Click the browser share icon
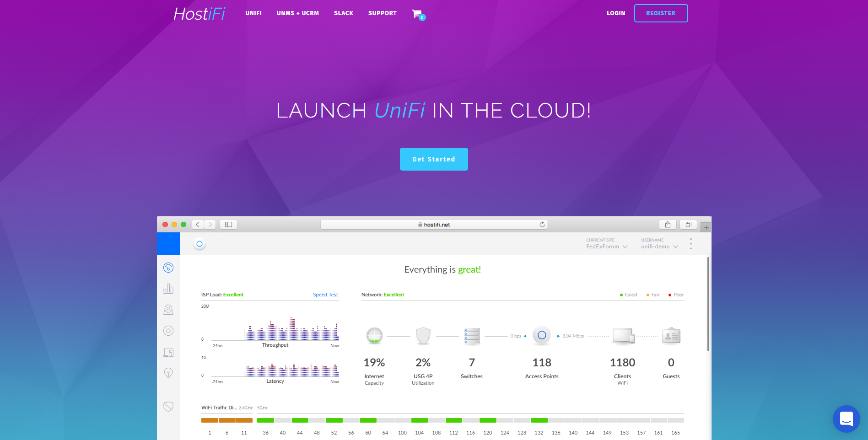Image resolution: width=868 pixels, height=440 pixels. (x=668, y=225)
